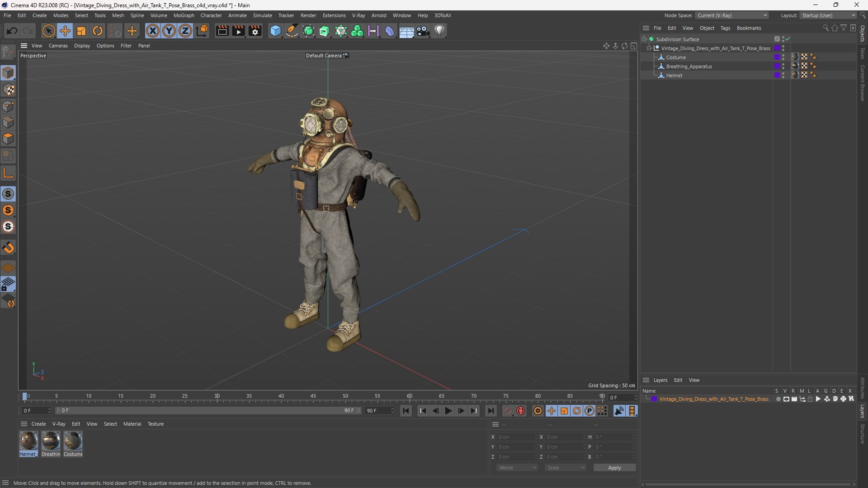
Task: Open Edit Render Settings icon
Action: (x=255, y=31)
